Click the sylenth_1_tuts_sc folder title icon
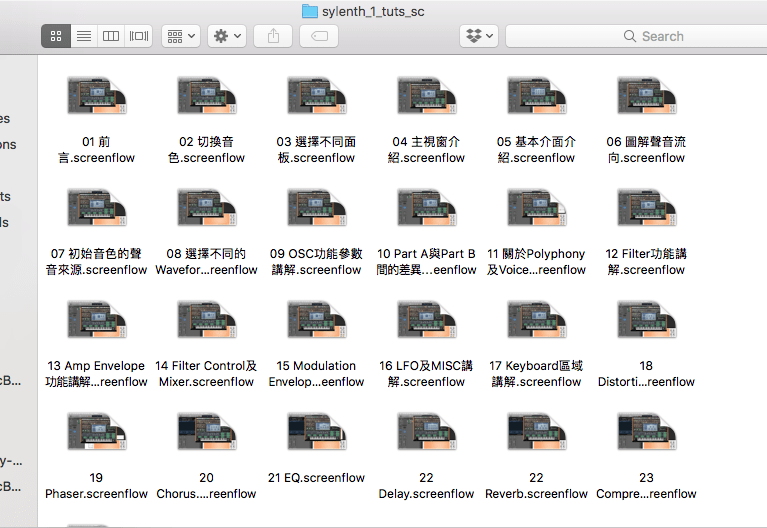This screenshot has width=767, height=528. pyautogui.click(x=310, y=11)
